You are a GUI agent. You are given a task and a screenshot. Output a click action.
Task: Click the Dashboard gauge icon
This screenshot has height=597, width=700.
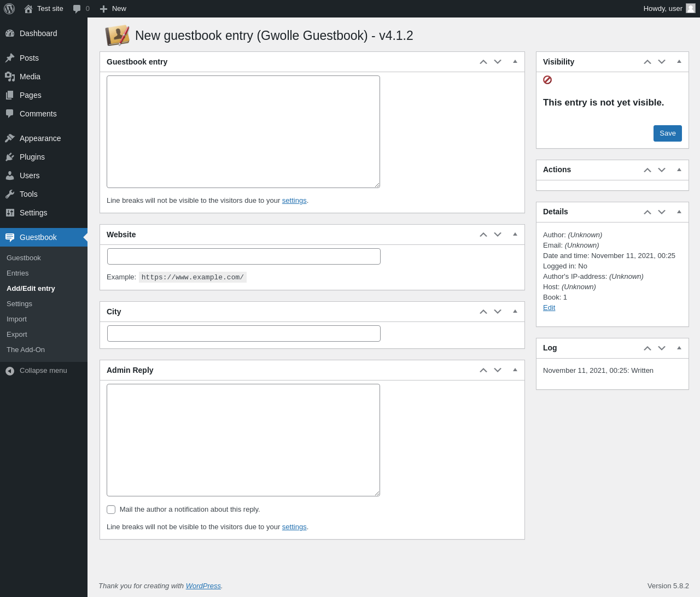point(10,33)
